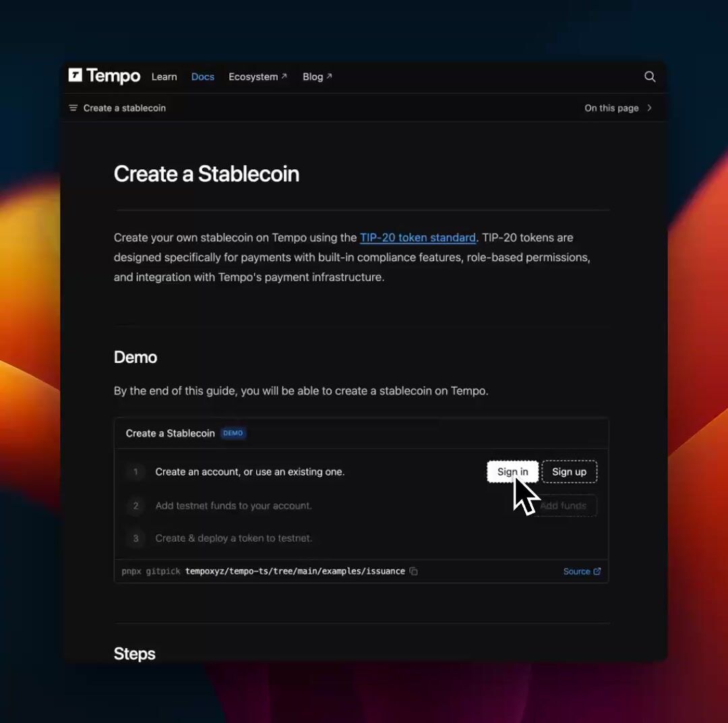728x723 pixels.
Task: Open the Source link
Action: tap(582, 571)
